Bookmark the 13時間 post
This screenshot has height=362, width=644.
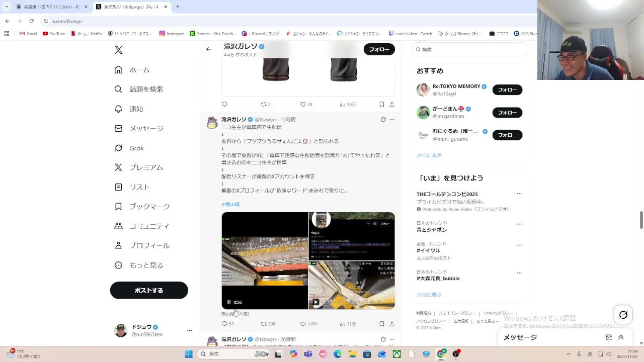pyautogui.click(x=382, y=324)
